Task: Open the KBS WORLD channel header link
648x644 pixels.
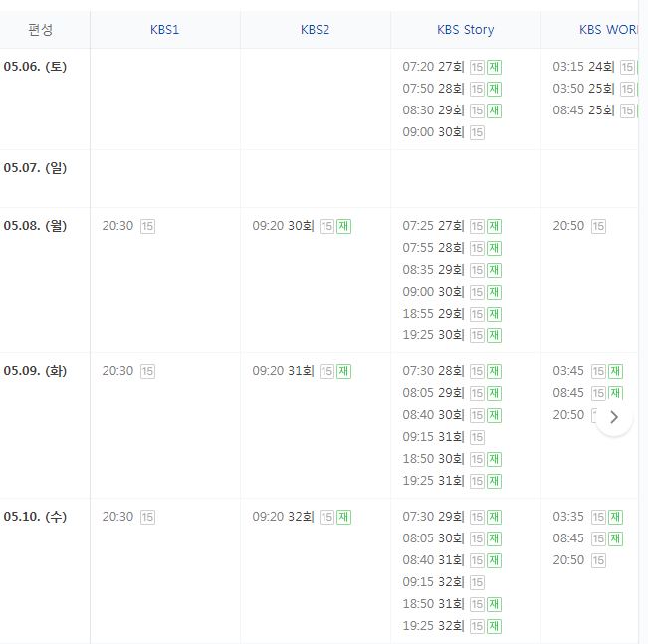Action: [x=608, y=30]
